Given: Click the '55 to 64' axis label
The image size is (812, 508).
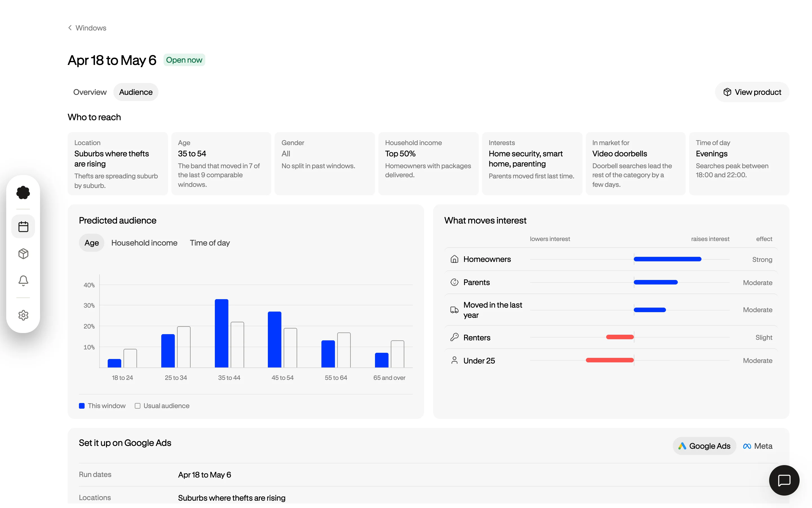Looking at the screenshot, I should point(336,378).
